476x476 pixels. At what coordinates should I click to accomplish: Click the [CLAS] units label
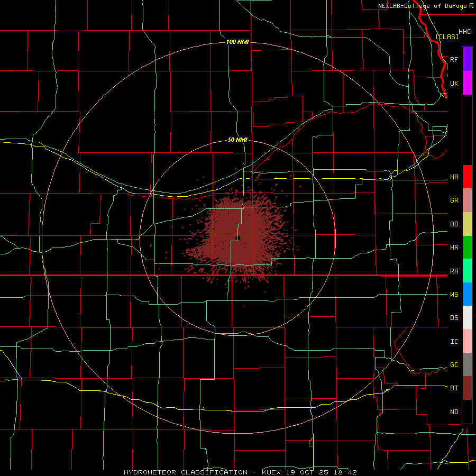(447, 36)
